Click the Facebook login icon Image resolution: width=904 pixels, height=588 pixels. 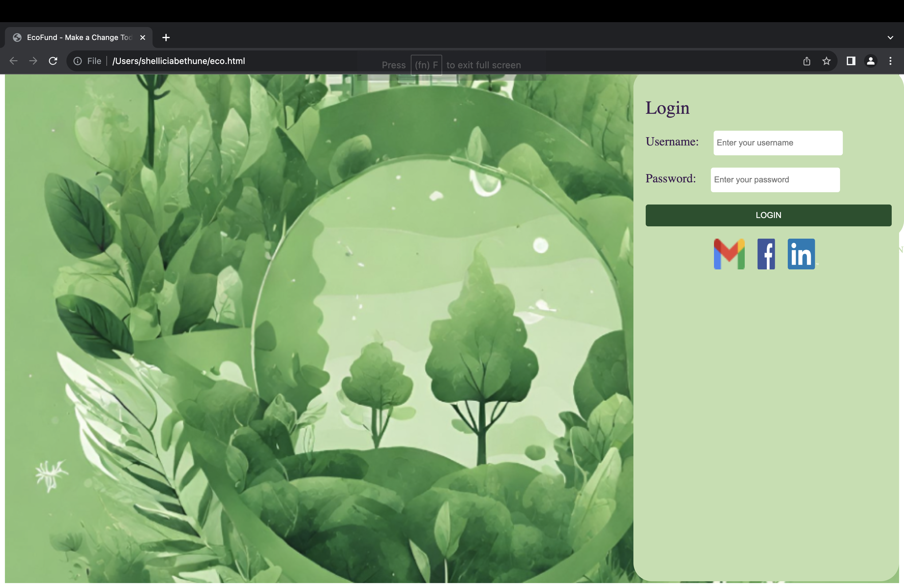tap(766, 254)
